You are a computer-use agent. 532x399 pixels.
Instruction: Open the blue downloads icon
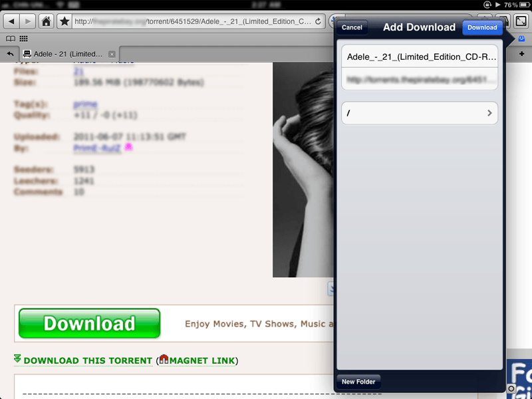[521, 39]
